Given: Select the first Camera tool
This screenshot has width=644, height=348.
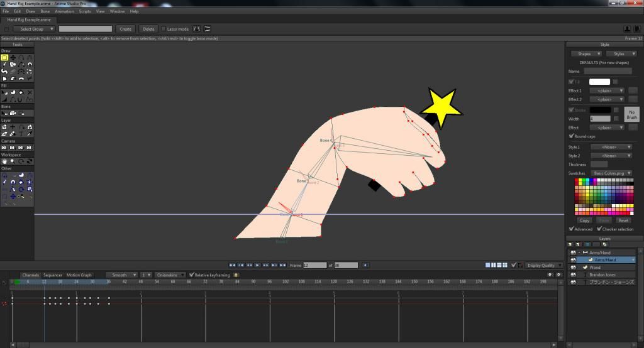Looking at the screenshot, I should click(x=4, y=148).
